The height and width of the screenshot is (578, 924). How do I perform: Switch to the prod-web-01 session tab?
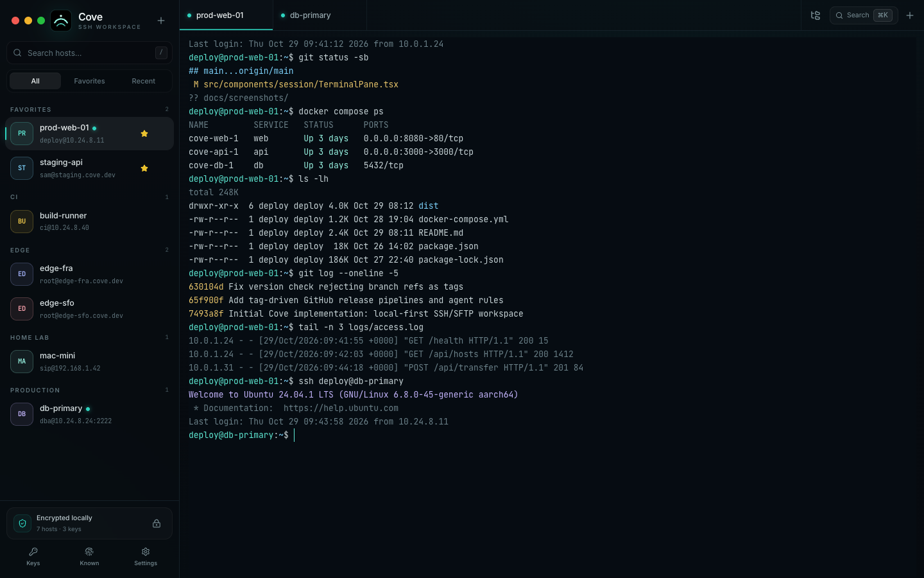click(226, 15)
